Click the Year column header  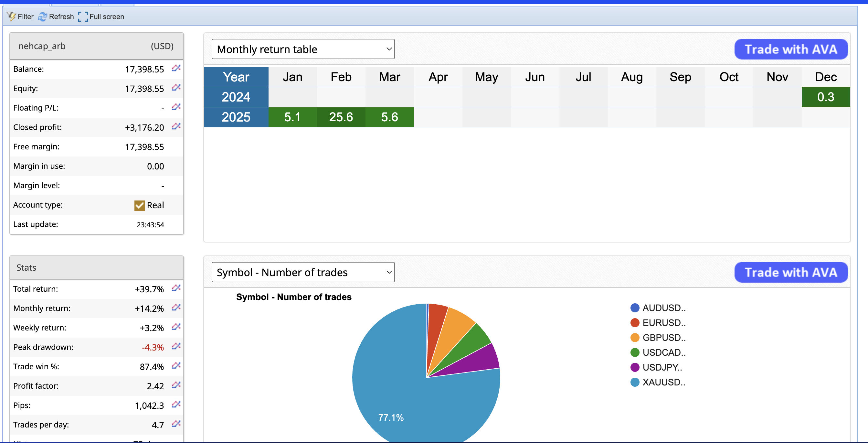click(236, 77)
